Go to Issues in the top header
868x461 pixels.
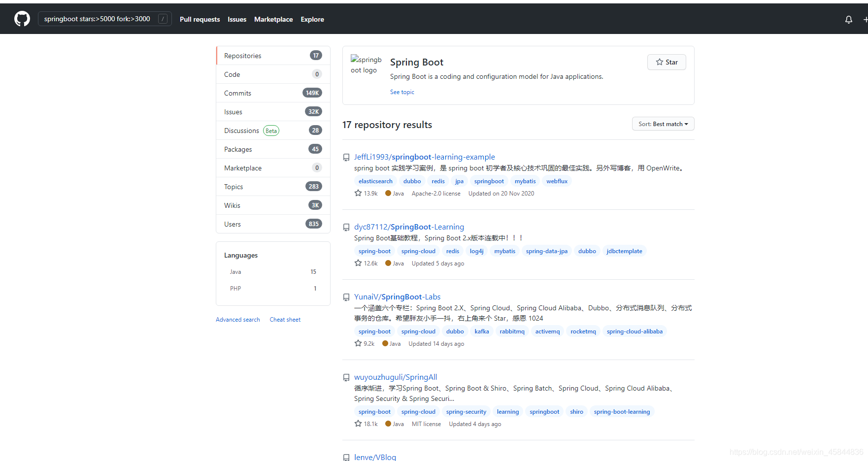click(x=237, y=19)
